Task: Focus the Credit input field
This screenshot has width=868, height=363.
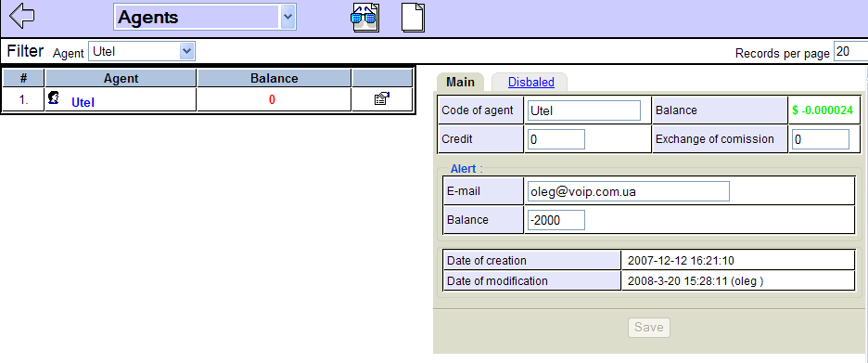Action: pyautogui.click(x=556, y=139)
